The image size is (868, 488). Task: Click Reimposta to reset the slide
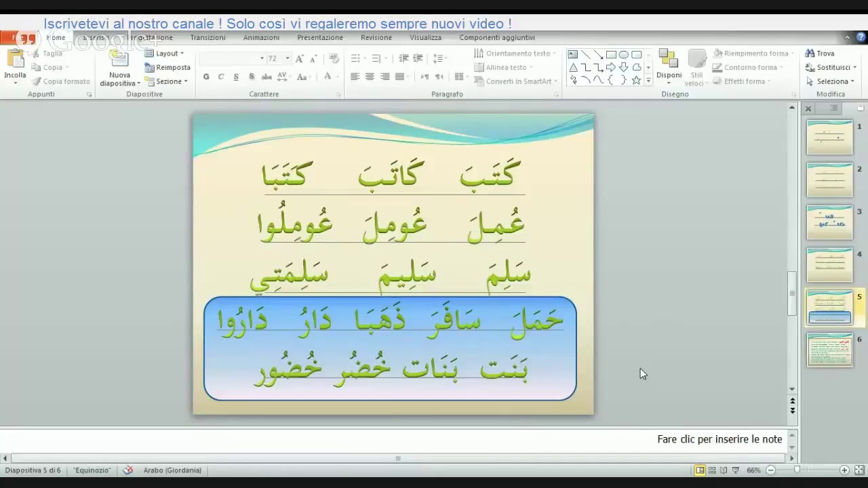tap(167, 67)
